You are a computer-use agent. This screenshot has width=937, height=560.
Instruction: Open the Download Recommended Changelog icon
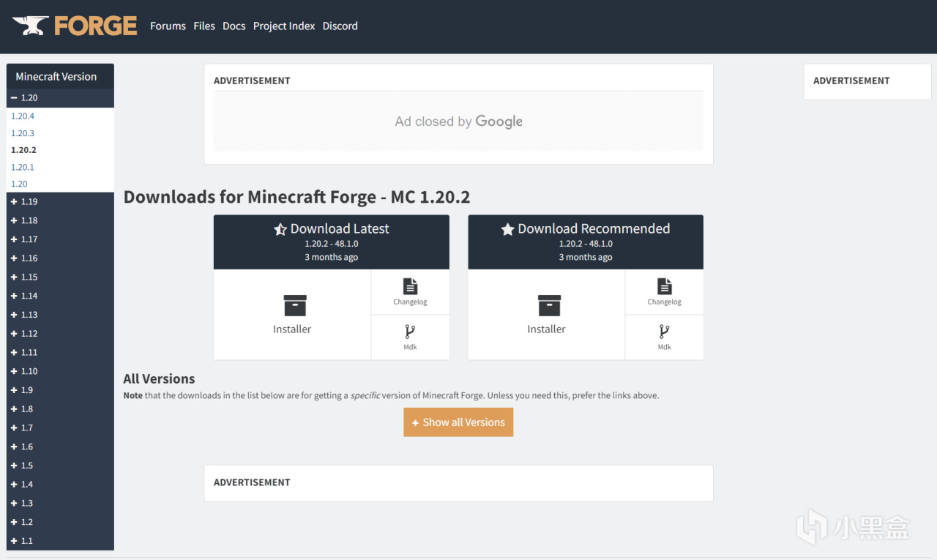pyautogui.click(x=664, y=286)
